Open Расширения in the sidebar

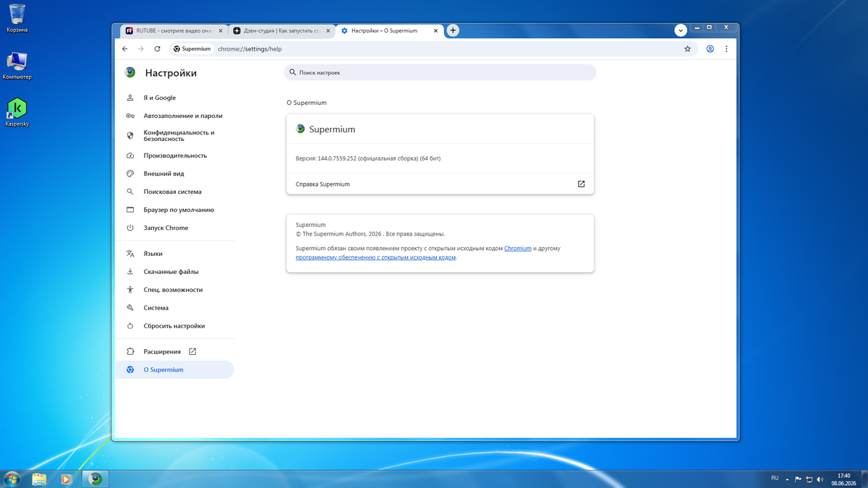175,351
